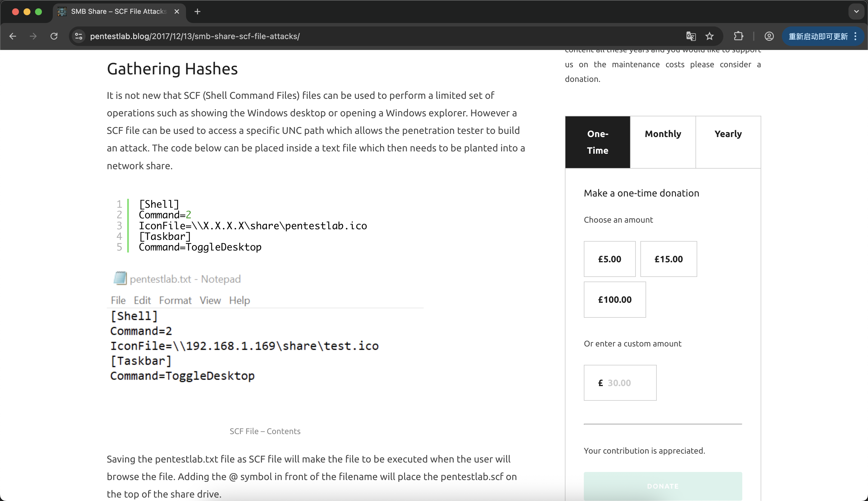Select the £100.00 donation amount

(x=614, y=299)
